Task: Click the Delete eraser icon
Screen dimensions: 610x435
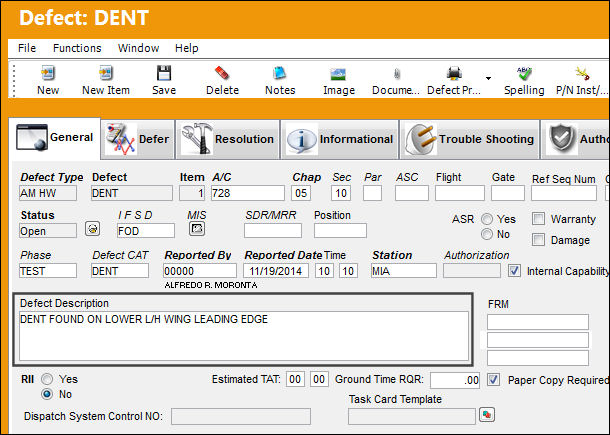Action: click(x=222, y=73)
